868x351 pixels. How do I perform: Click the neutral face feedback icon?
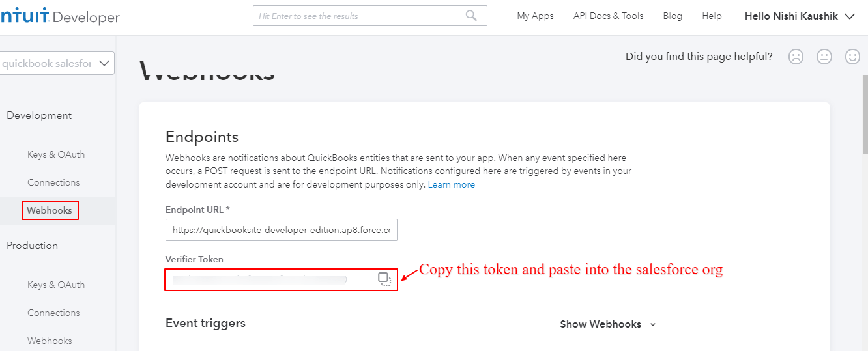(x=824, y=57)
